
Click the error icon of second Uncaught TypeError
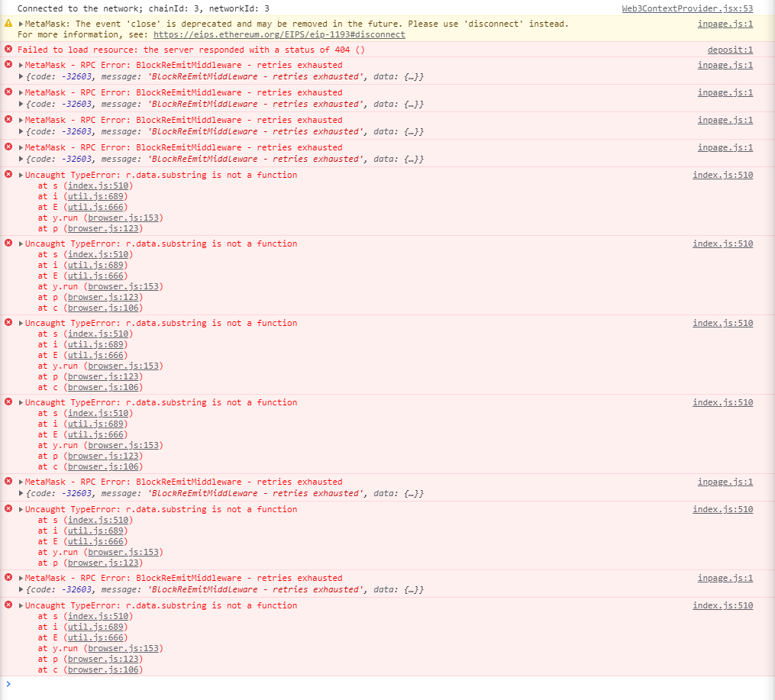(x=8, y=243)
